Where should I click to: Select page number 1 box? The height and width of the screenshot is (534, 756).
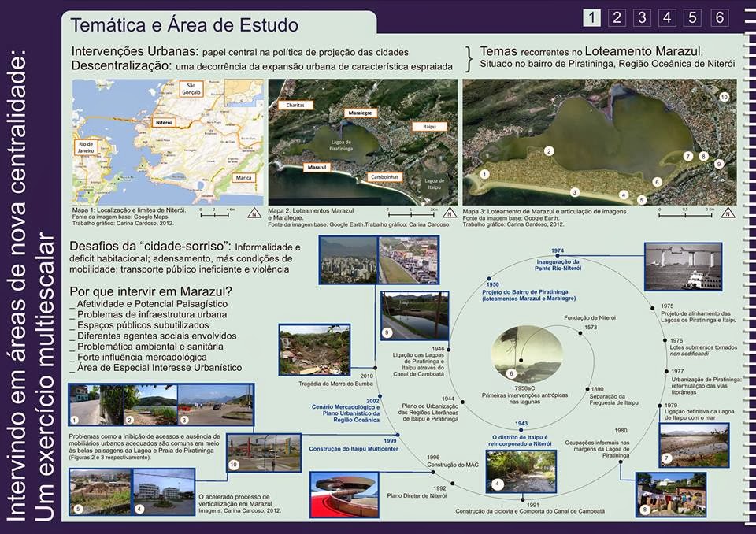pos(591,18)
